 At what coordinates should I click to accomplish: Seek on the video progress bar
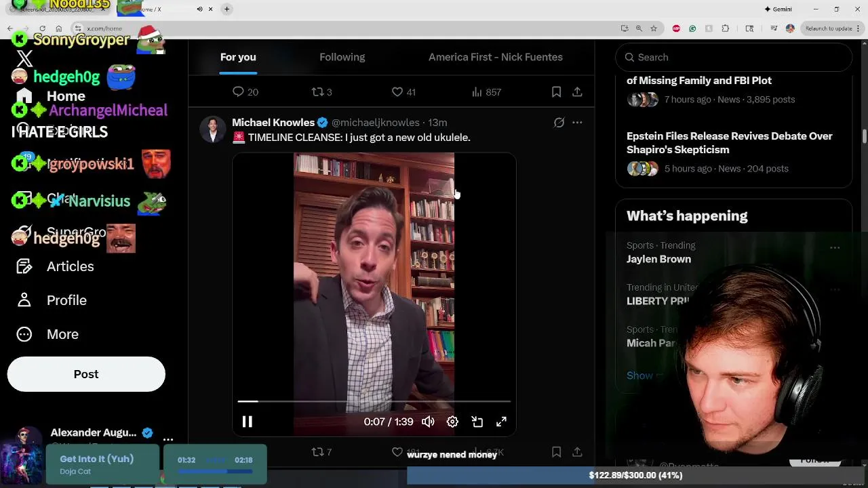point(374,402)
